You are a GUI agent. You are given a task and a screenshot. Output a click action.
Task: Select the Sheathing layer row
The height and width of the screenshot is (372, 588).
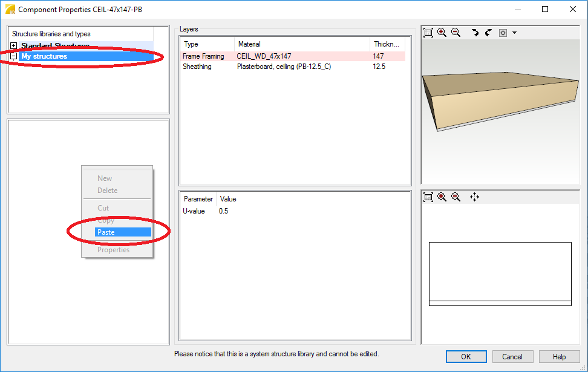[293, 67]
